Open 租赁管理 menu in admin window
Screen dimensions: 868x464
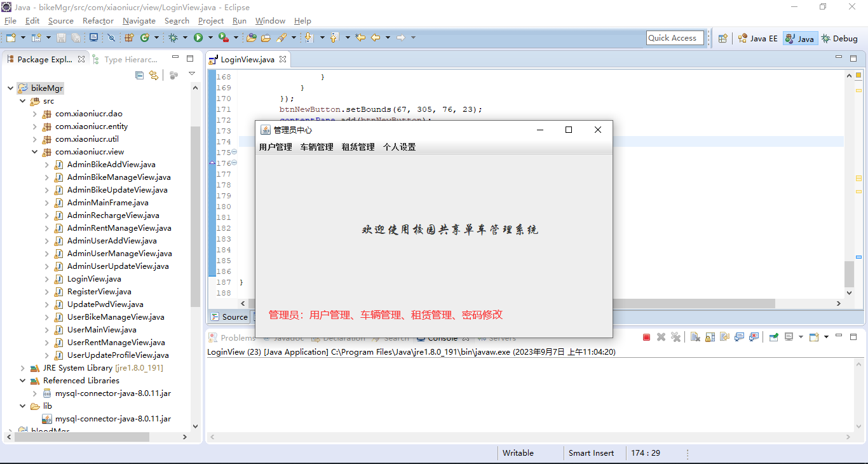358,147
